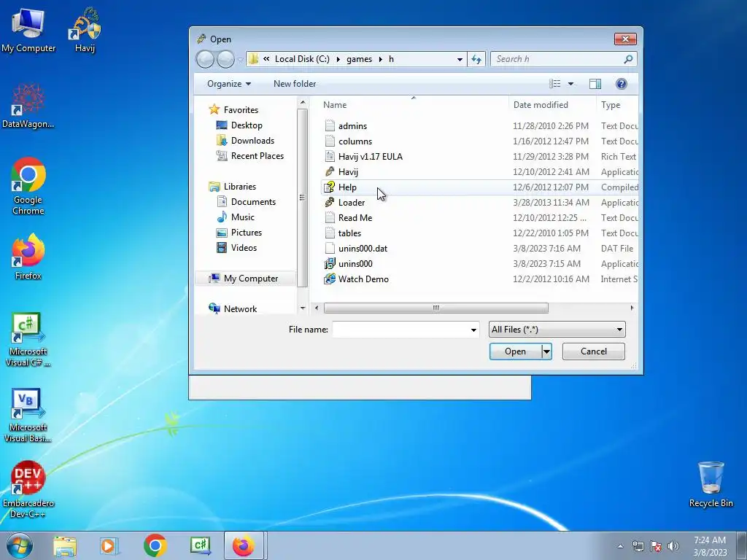Click the volume speaker tray icon
The height and width of the screenshot is (560, 747).
point(673,546)
